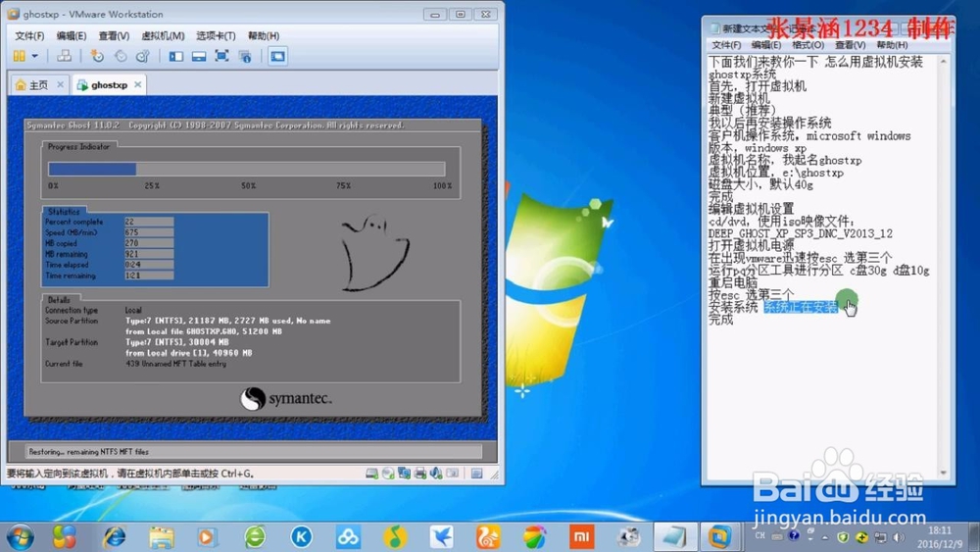Click the Windows Start button

(21, 537)
